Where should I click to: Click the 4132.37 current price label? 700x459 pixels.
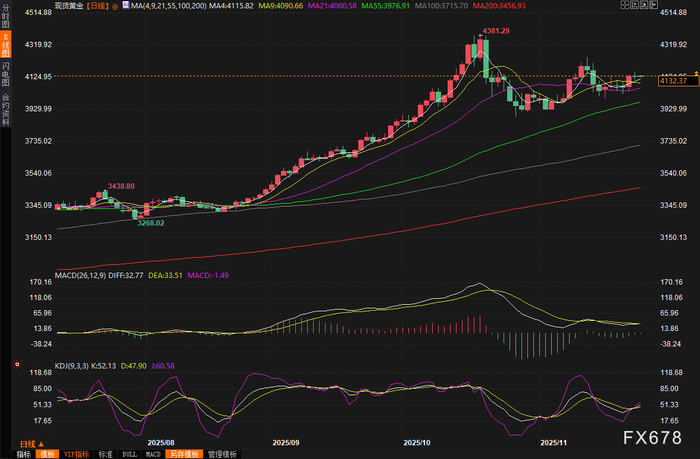[678, 81]
